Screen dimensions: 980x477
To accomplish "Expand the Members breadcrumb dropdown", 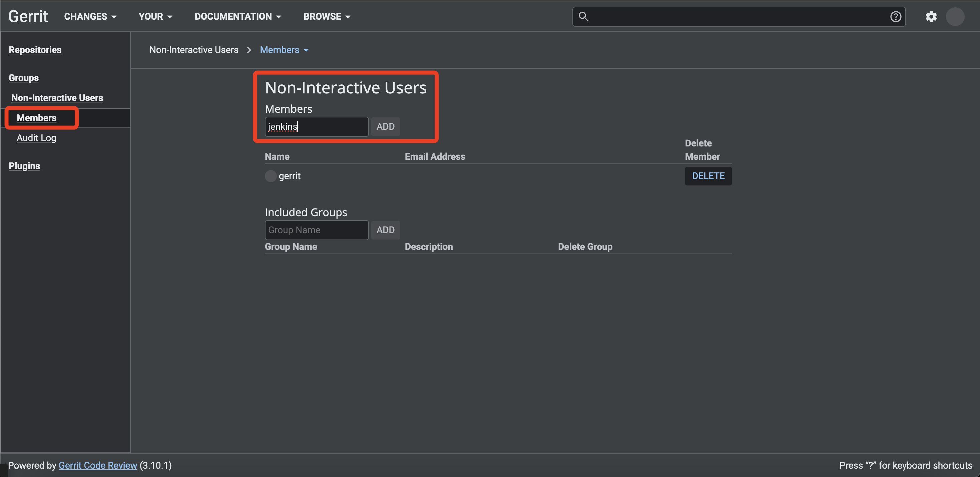I will click(284, 50).
